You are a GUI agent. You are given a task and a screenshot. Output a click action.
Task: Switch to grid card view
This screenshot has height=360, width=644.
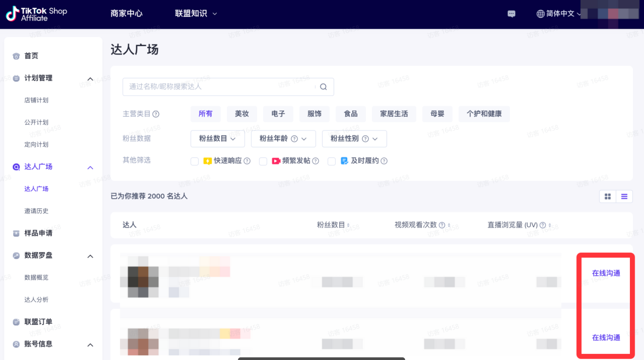coord(608,196)
